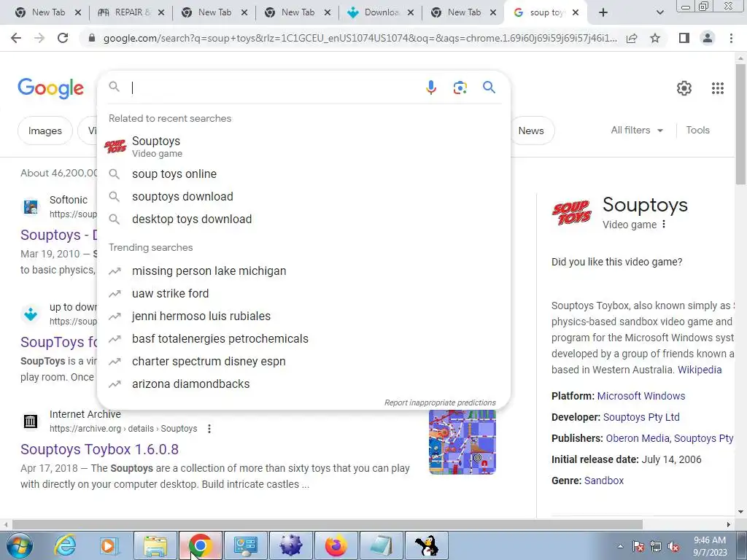Viewport: 747px width, 560px height.
Task: Switch to the Download tab
Action: (381, 12)
